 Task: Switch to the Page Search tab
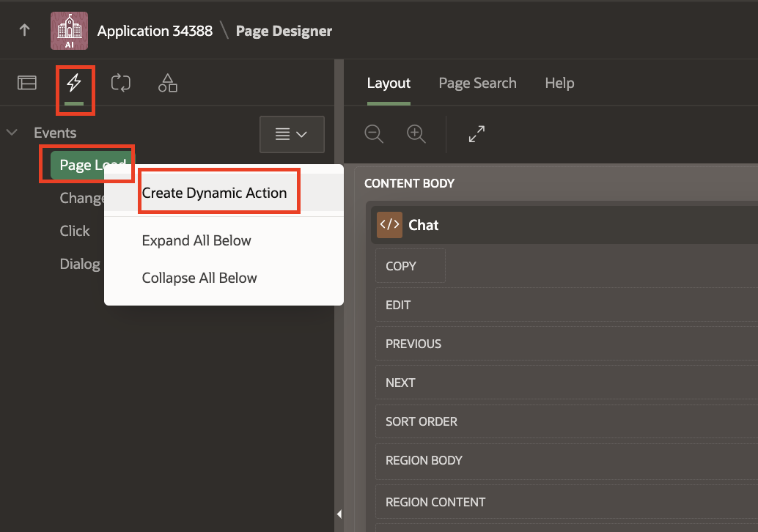tap(477, 83)
